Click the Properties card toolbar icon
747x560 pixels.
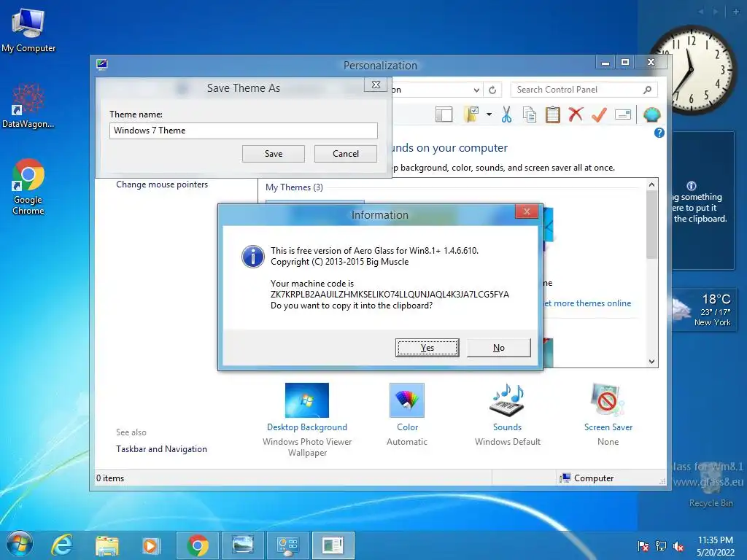[x=623, y=114]
